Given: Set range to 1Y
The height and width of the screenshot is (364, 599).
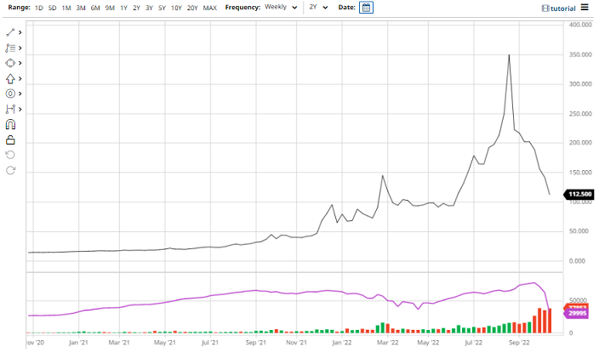Looking at the screenshot, I should [123, 8].
